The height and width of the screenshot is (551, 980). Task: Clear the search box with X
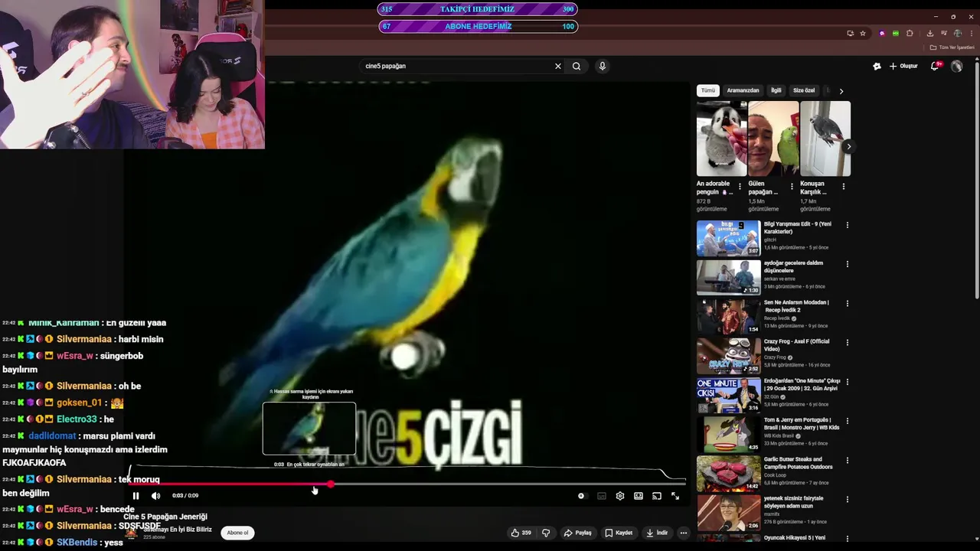tap(558, 66)
